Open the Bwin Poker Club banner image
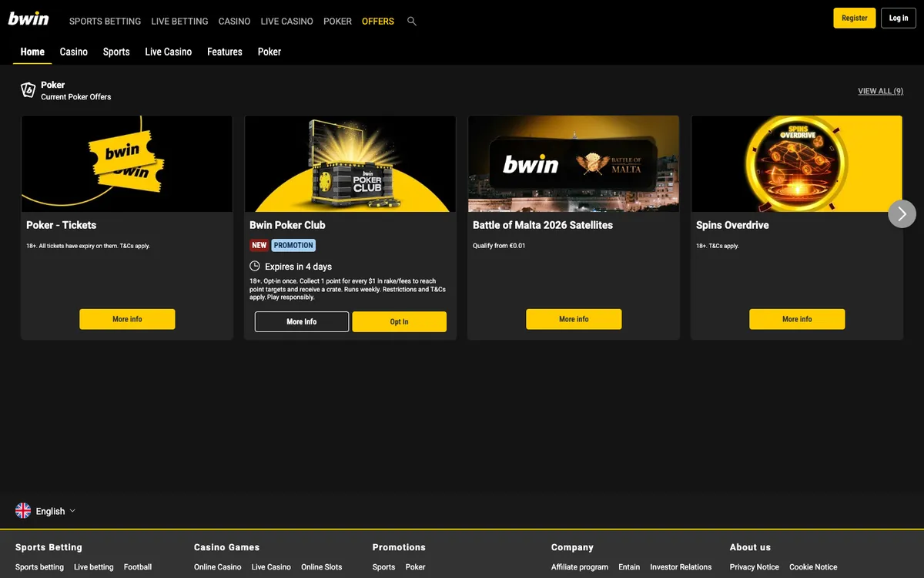Viewport: 924px width, 578px height. [x=350, y=163]
